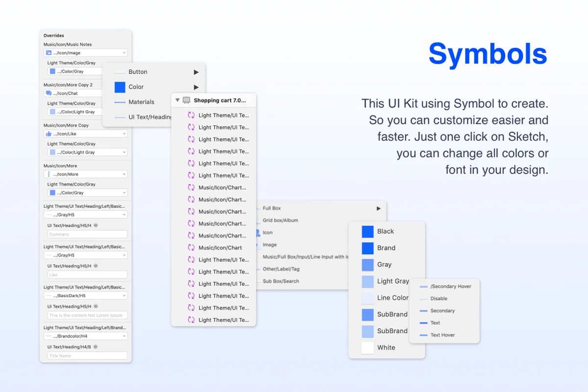Pick the Line Color swatch
This screenshot has height=392, width=588.
point(367,298)
